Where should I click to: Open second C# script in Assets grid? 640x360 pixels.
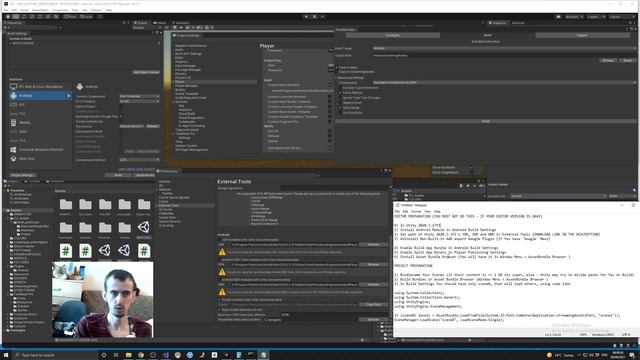85,251
